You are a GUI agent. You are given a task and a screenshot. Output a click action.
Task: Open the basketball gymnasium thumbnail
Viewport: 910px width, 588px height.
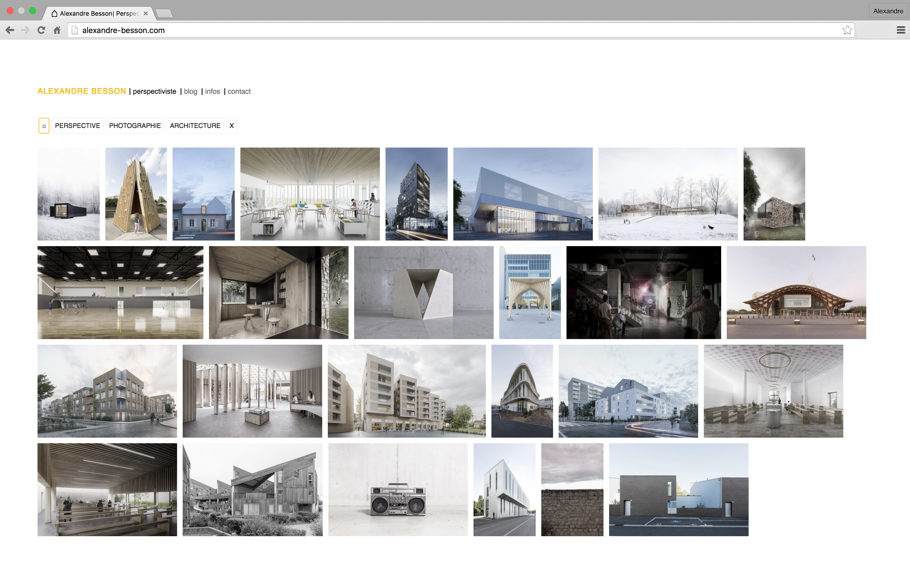tap(120, 293)
